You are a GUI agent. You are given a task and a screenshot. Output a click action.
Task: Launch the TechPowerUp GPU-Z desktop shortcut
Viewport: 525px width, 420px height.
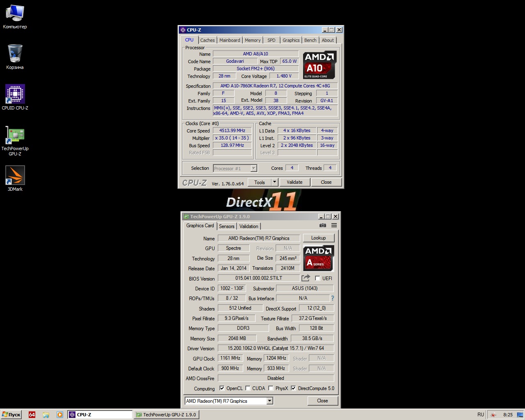(15, 141)
